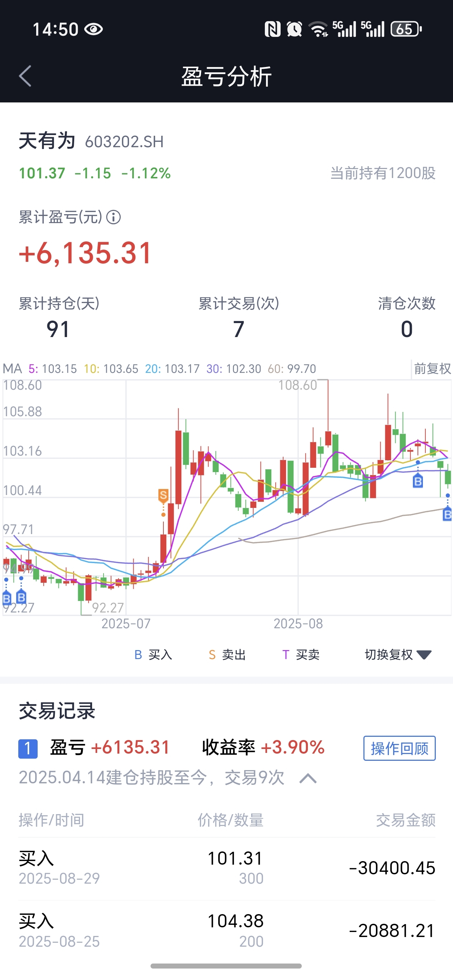This screenshot has height=980, width=453.
Task: Tap the eye icon in status bar
Action: pos(94,29)
